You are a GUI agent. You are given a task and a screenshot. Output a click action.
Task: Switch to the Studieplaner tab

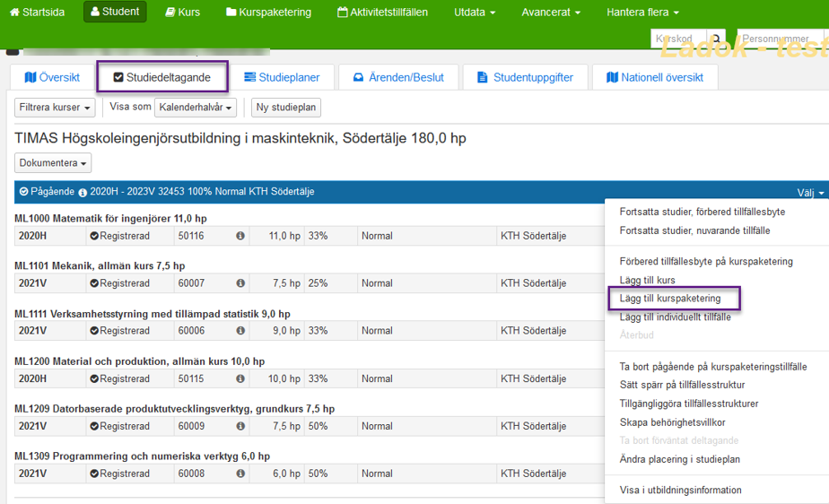280,77
